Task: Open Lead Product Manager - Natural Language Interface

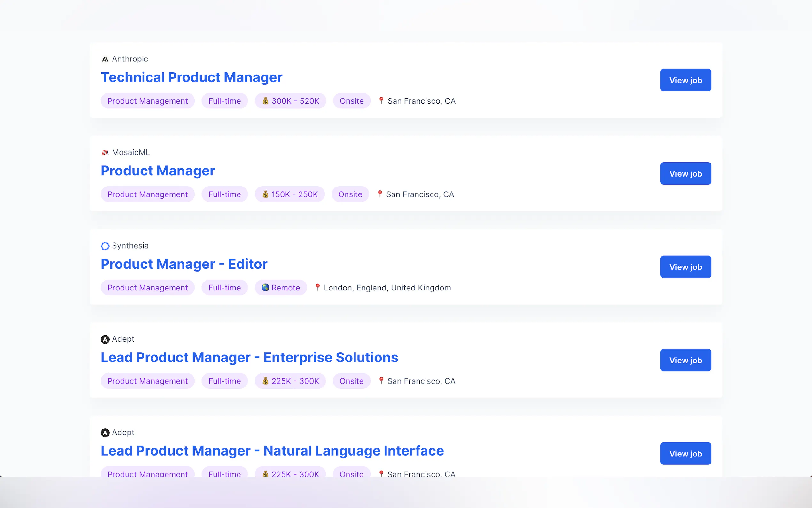Action: tap(272, 450)
